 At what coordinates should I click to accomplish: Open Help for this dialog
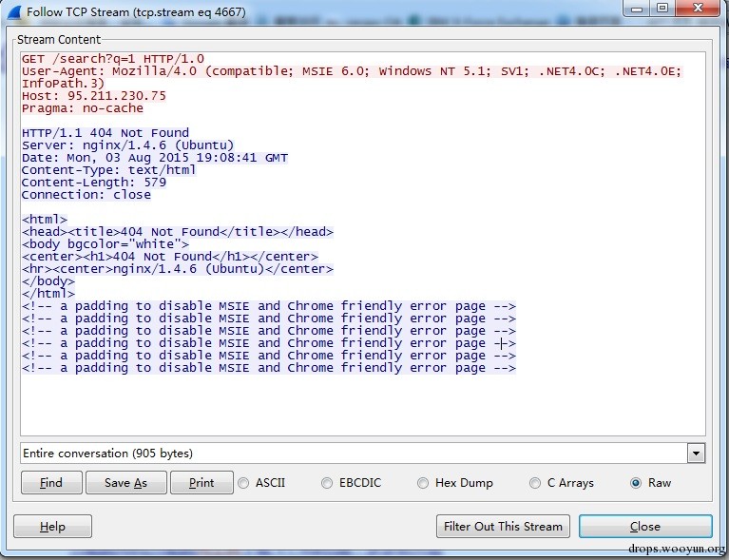coord(52,526)
